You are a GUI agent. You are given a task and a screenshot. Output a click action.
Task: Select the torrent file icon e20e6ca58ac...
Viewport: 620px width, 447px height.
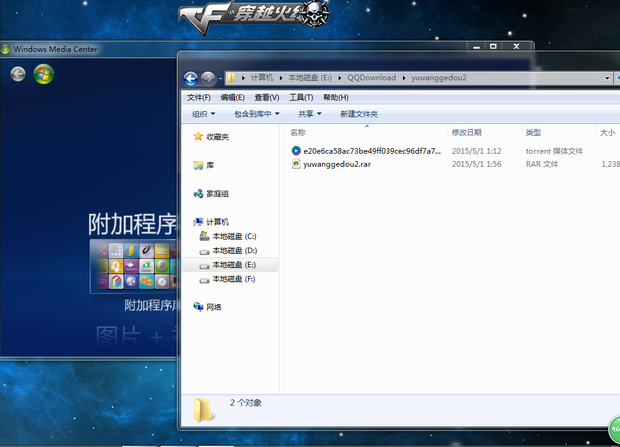[296, 151]
